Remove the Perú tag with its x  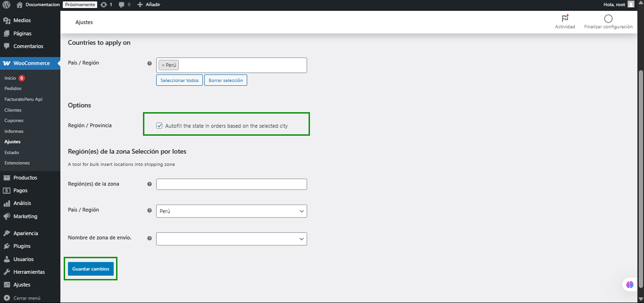pyautogui.click(x=163, y=66)
